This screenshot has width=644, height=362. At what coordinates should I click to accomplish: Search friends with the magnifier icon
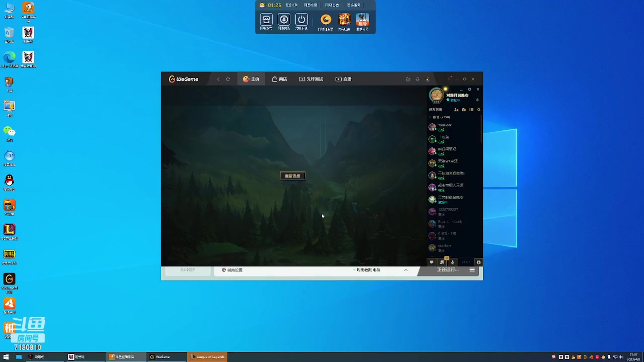pos(478,110)
